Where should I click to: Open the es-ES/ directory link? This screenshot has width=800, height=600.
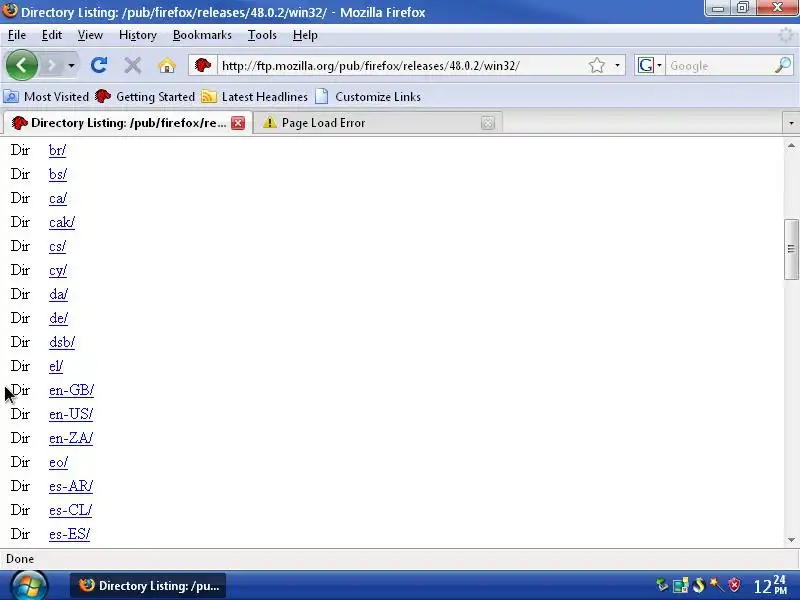[69, 534]
